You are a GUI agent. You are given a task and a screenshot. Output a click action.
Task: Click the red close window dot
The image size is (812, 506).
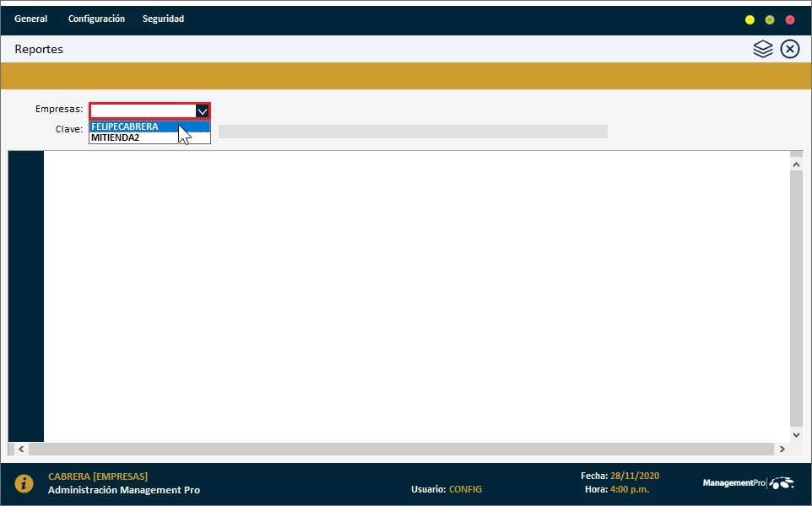click(x=790, y=19)
